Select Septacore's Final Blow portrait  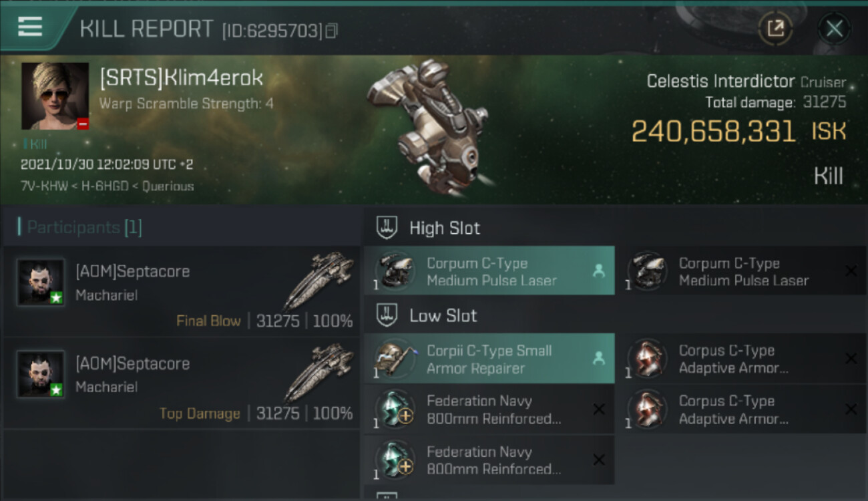pos(41,283)
